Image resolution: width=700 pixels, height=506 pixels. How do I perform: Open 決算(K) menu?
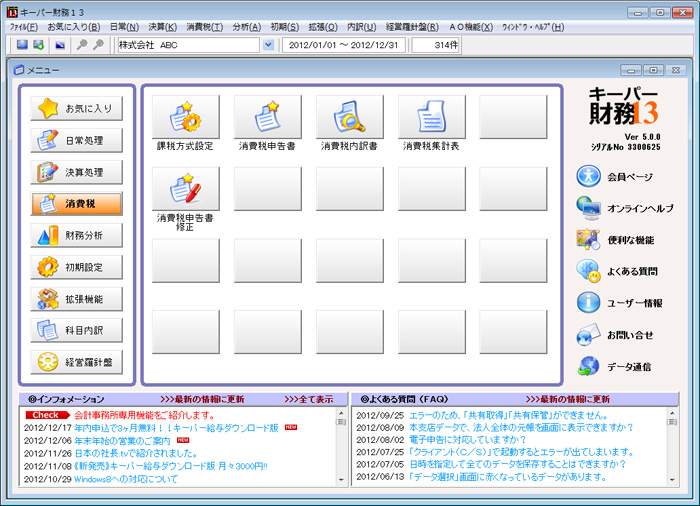[x=163, y=27]
